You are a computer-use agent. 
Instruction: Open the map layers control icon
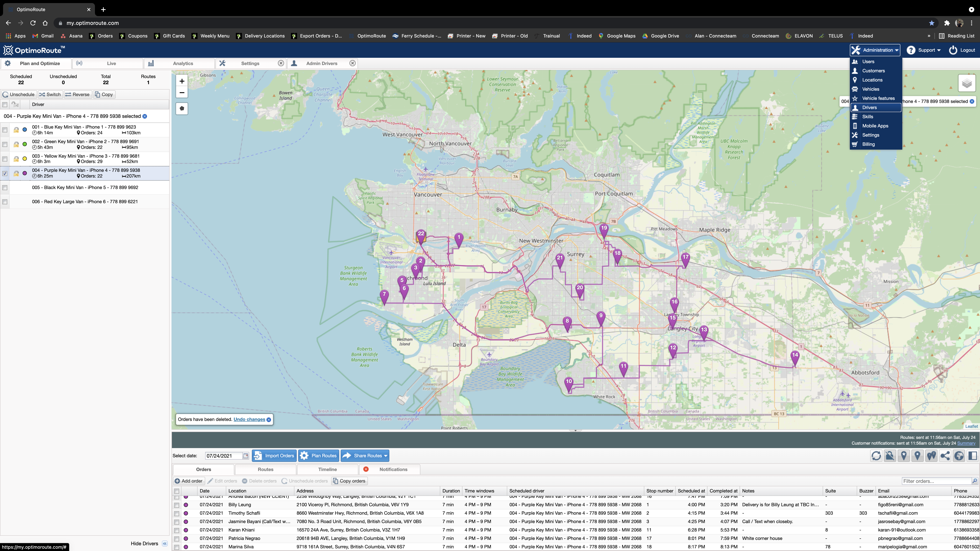click(x=967, y=84)
